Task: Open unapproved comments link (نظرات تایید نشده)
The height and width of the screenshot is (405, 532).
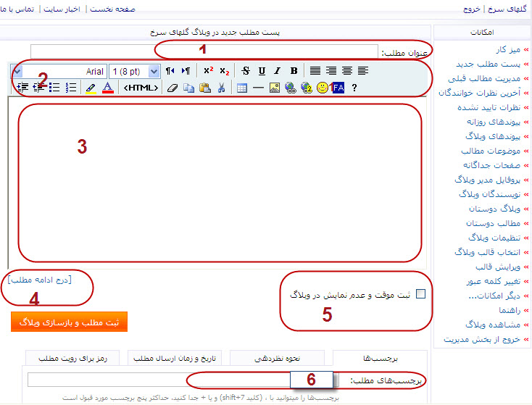Action: click(x=489, y=107)
